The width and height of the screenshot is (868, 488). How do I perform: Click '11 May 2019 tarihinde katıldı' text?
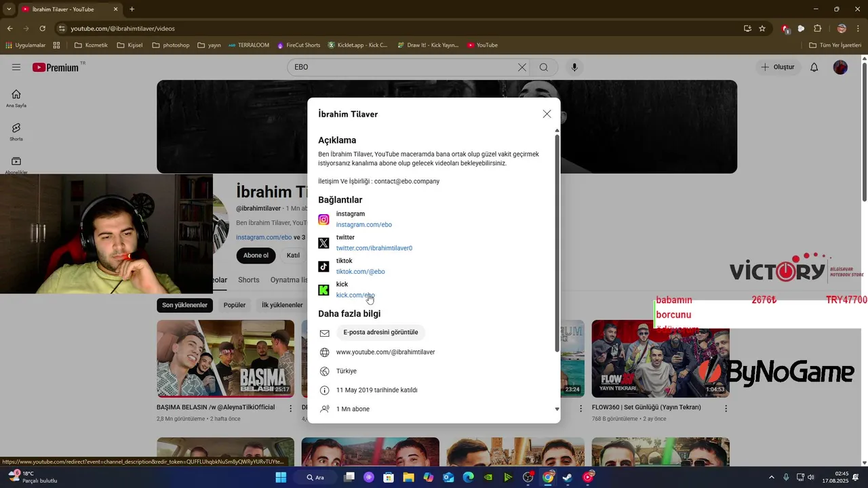click(x=376, y=390)
